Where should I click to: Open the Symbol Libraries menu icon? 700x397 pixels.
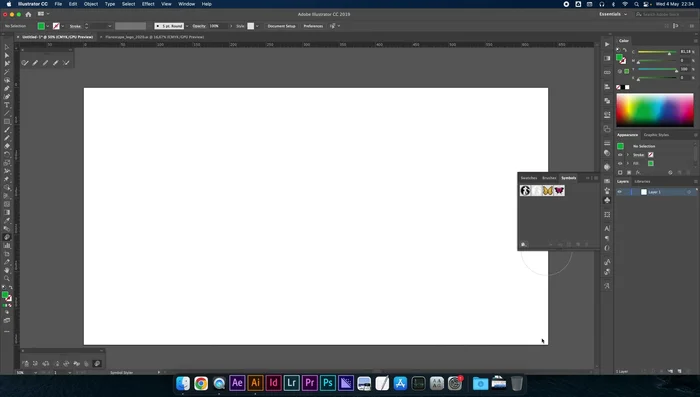click(x=524, y=244)
